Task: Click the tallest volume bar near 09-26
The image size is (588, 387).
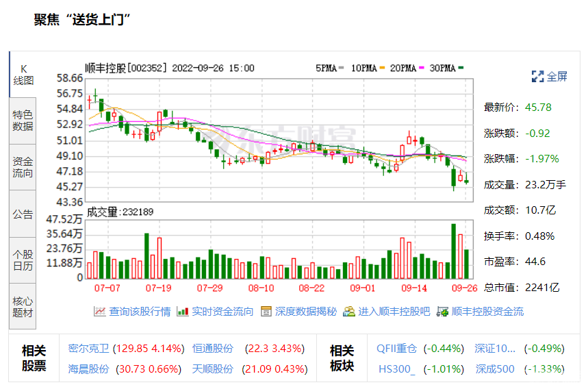Action: point(453,251)
